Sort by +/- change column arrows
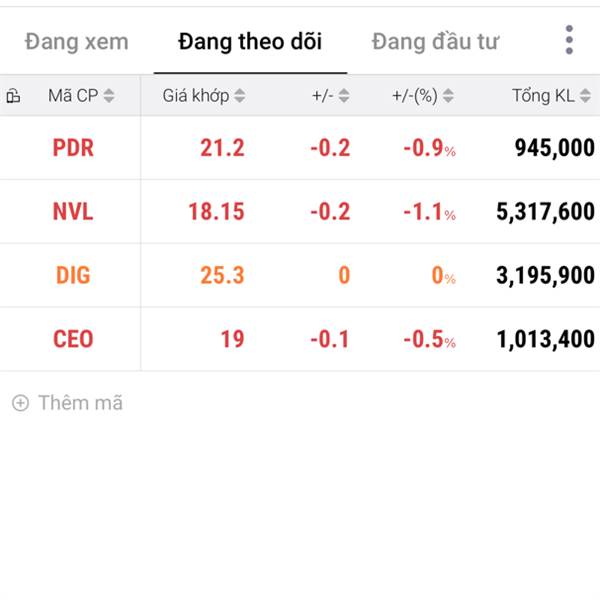The image size is (600, 600). 344,96
